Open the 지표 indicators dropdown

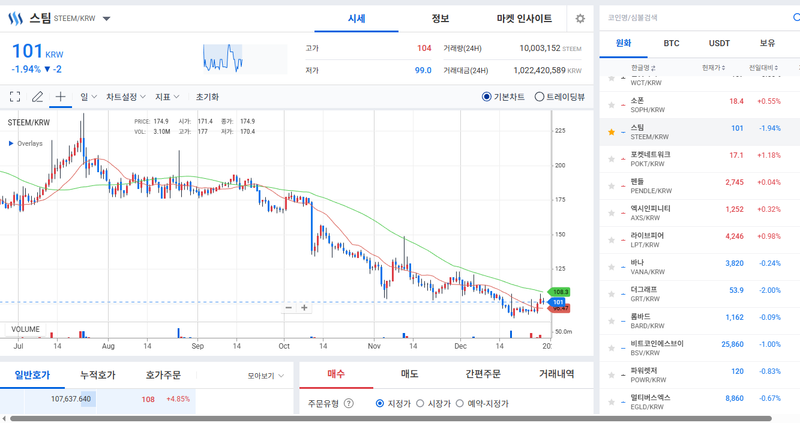pos(166,97)
